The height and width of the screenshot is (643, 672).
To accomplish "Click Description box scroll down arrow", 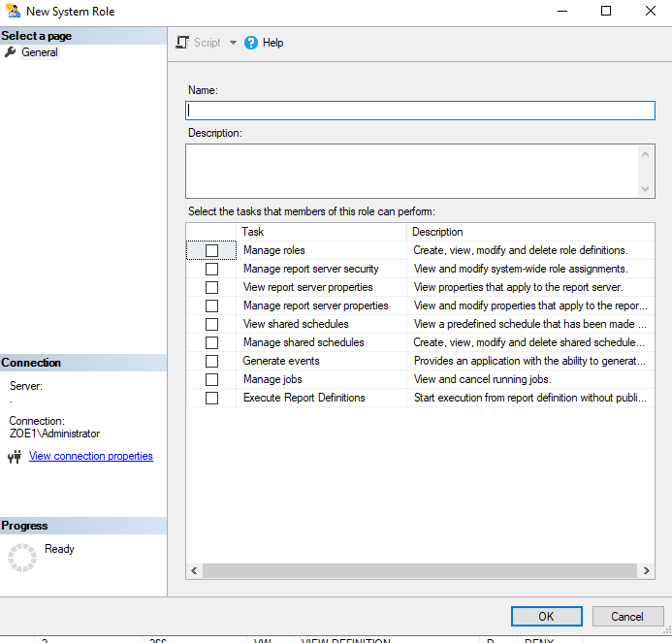I will 646,189.
